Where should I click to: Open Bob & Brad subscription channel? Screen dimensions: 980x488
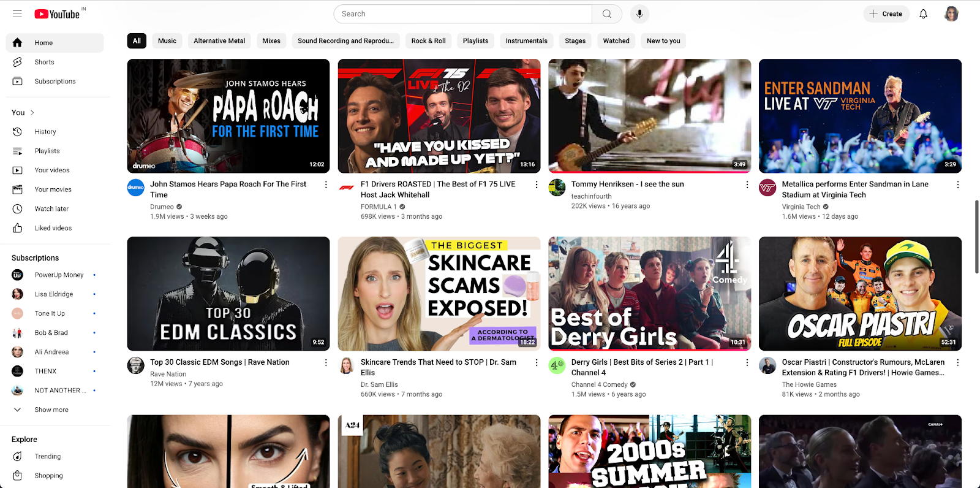[55, 333]
